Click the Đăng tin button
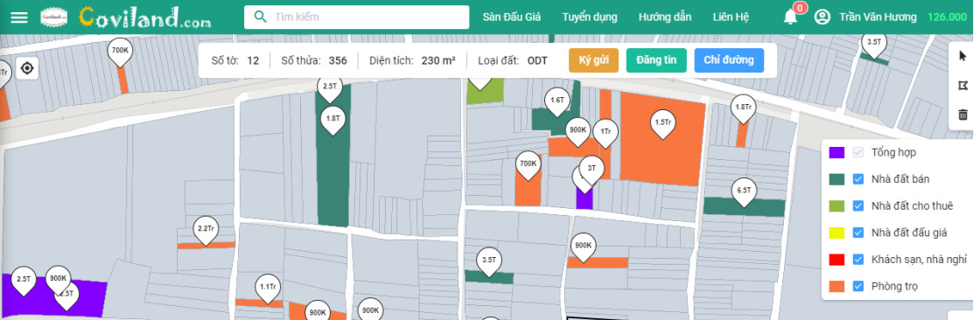Screen dimensions: 980x320 pyautogui.click(x=656, y=60)
